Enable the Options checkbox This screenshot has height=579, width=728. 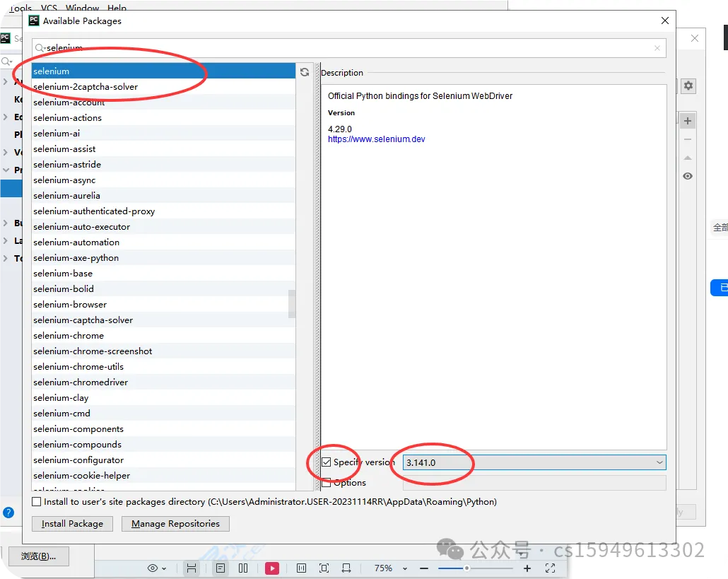(x=327, y=482)
